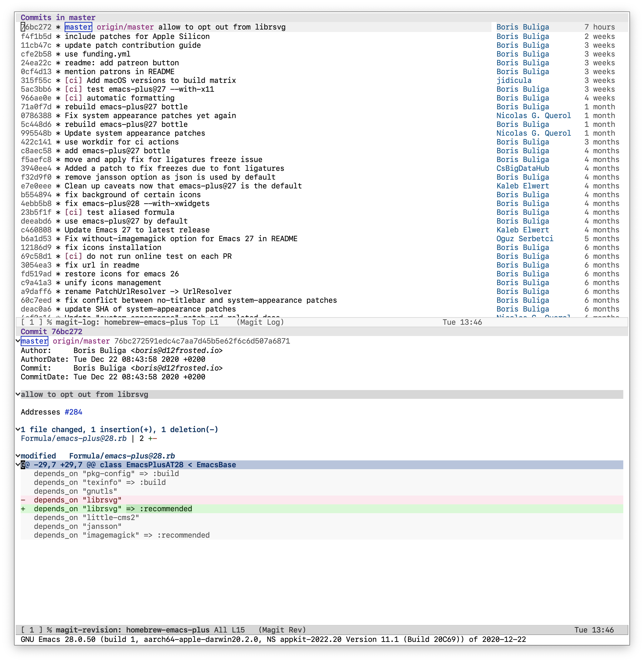Screen dimensions: 644x662
Task: Select commit 995548b Update system appearance patches
Action: (x=113, y=133)
